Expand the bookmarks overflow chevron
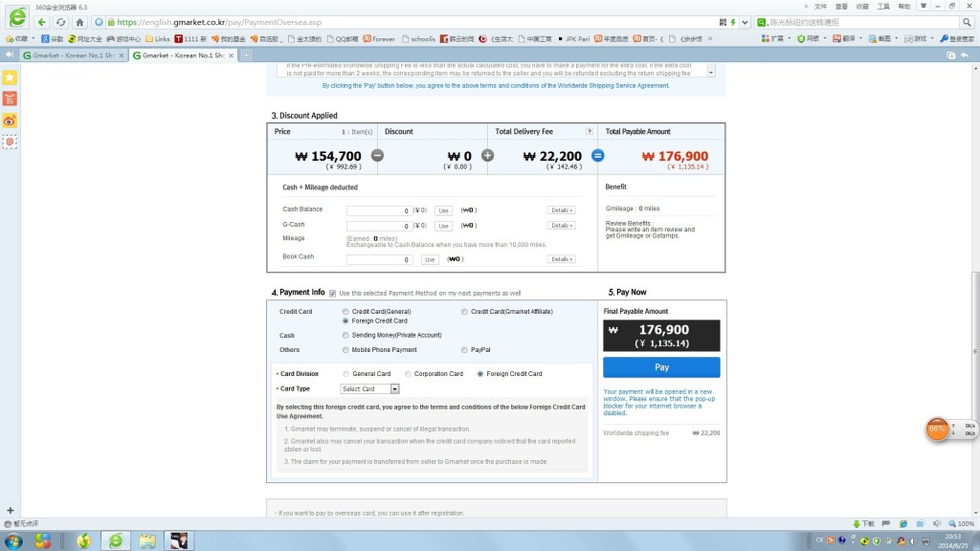The height and width of the screenshot is (551, 980). [x=710, y=38]
